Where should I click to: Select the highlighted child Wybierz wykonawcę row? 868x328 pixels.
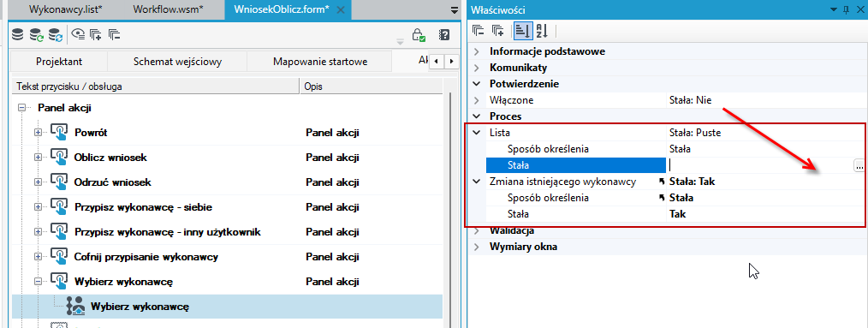pos(227,307)
